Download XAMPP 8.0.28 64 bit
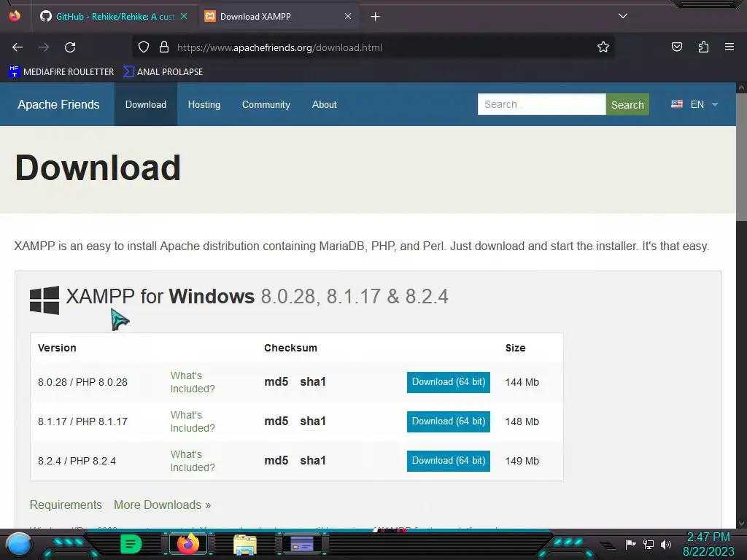Screen dimensions: 747x560 449,382
